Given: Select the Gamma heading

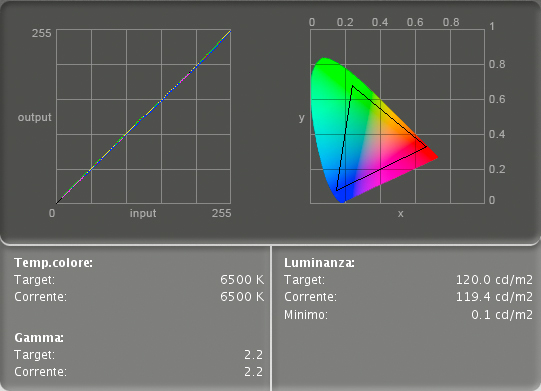Looking at the screenshot, I should pyautogui.click(x=39, y=338).
